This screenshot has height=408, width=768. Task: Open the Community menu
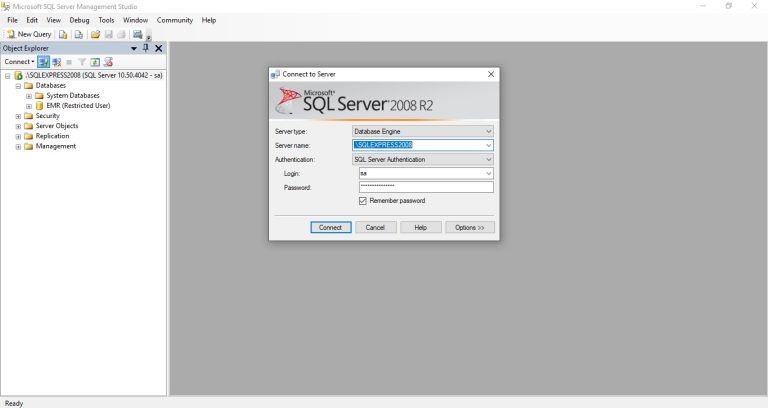coord(175,20)
